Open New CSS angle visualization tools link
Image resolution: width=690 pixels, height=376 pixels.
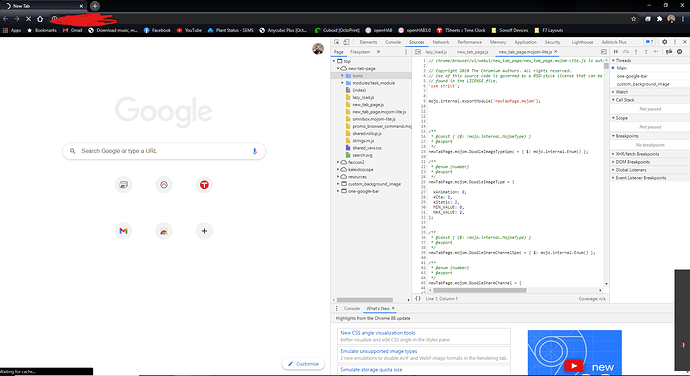pyautogui.click(x=378, y=333)
